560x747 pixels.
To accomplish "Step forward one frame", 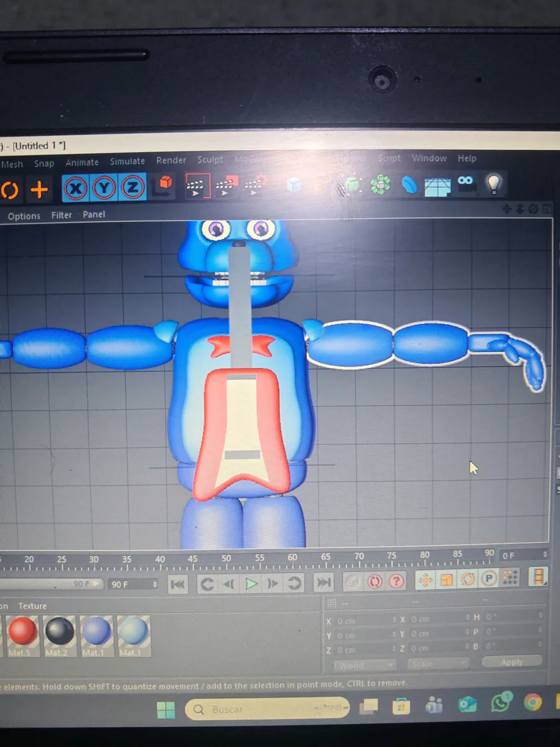I will click(273, 584).
